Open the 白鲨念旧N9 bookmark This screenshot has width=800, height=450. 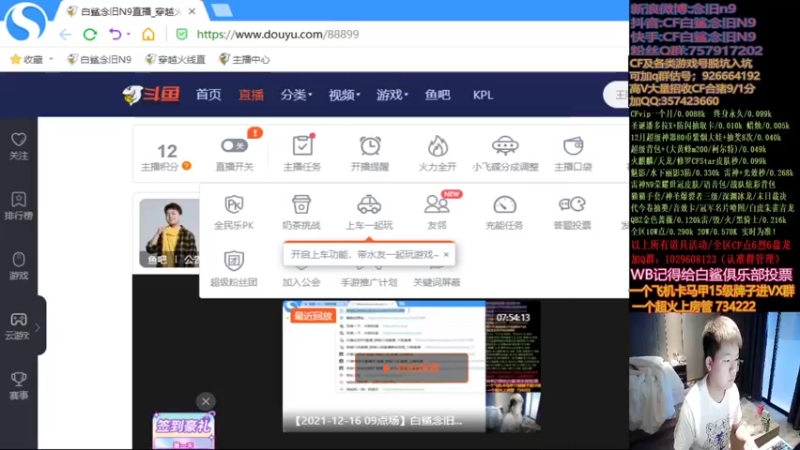(99, 59)
